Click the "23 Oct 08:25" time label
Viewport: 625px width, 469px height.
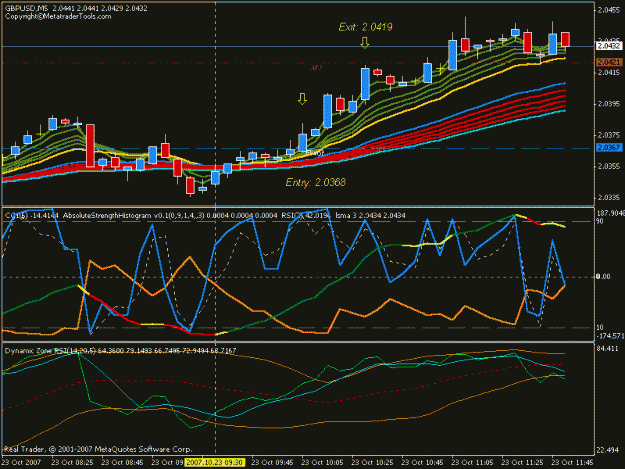pyautogui.click(x=72, y=463)
